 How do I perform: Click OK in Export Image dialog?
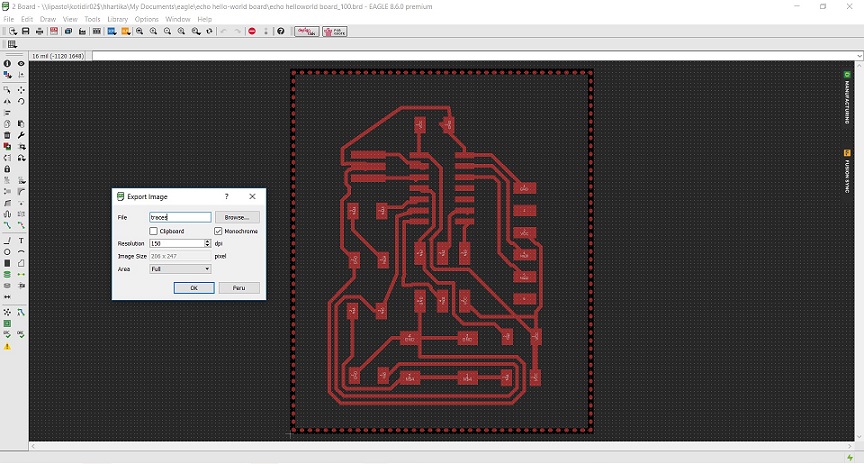click(194, 288)
